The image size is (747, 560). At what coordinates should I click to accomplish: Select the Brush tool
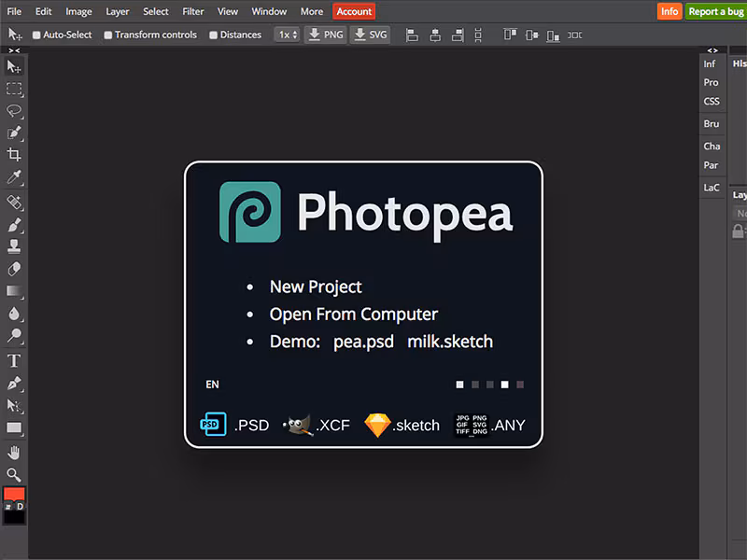(x=14, y=224)
